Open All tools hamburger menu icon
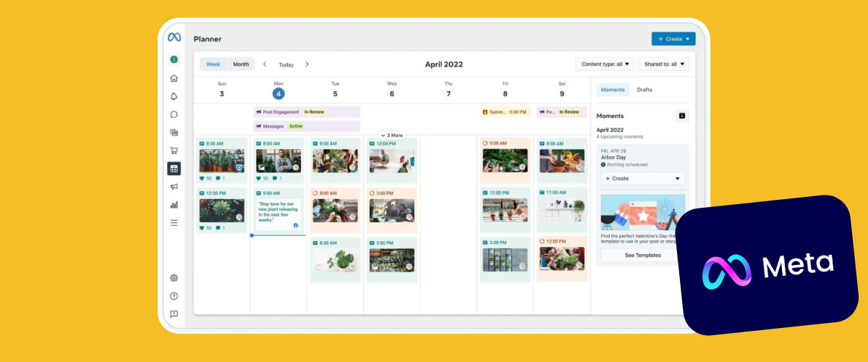 click(174, 223)
